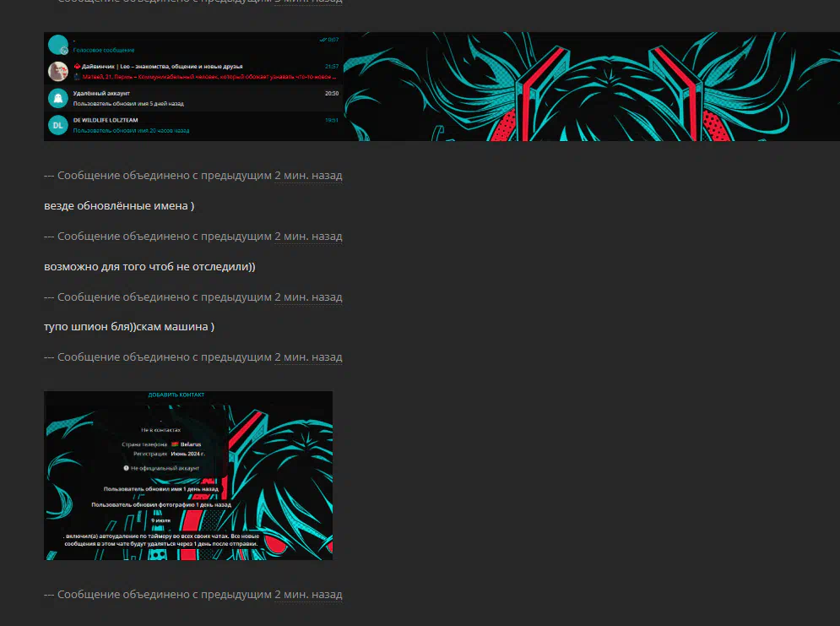Click the Удалённый аккаунт chat row
This screenshot has height=626, width=840.
[194, 98]
